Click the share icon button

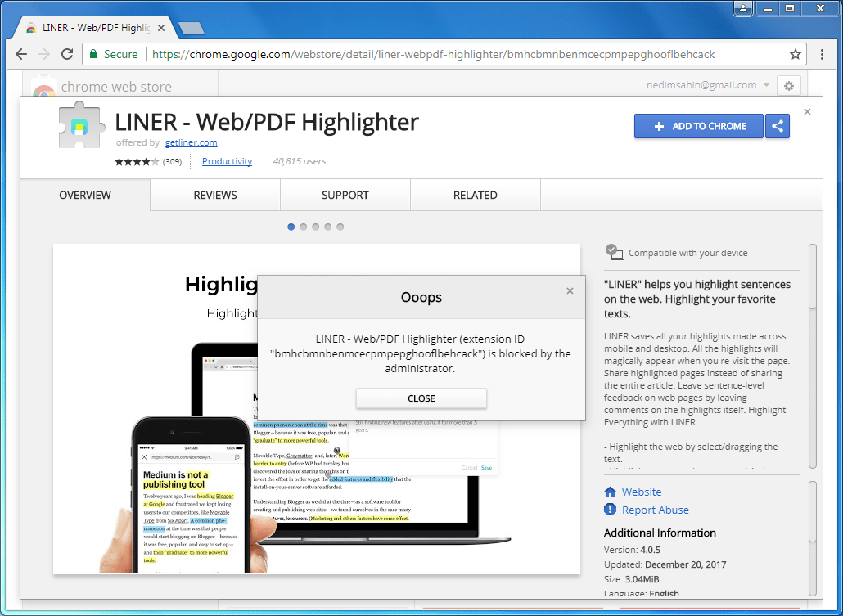pos(778,126)
